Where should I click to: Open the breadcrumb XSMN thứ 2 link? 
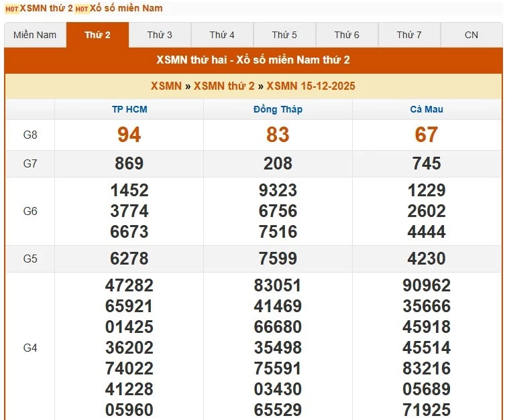pos(224,86)
